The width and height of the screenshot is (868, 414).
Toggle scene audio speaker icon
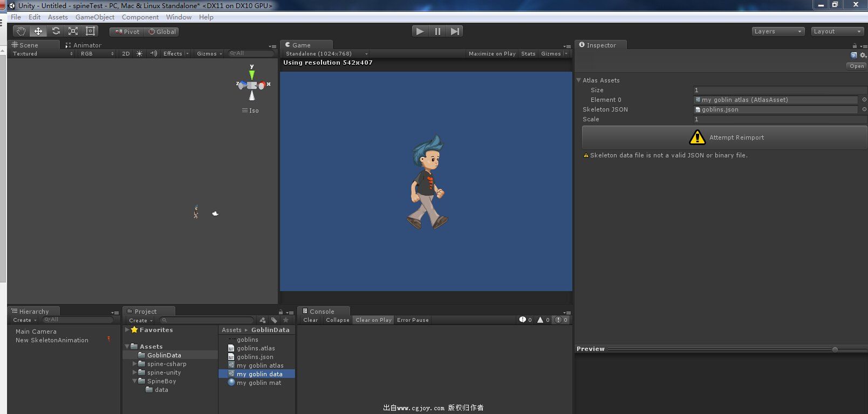[x=154, y=53]
